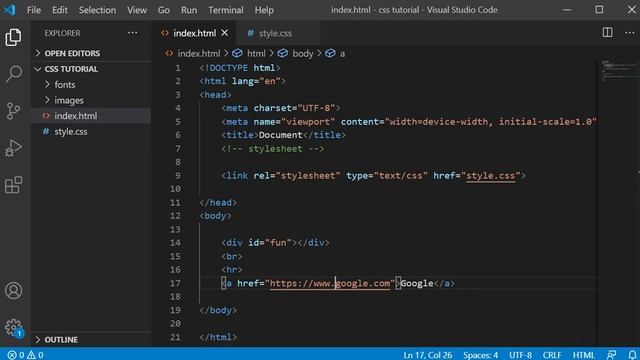The height and width of the screenshot is (360, 640).
Task: Change line ending via CRLF
Action: click(x=552, y=355)
